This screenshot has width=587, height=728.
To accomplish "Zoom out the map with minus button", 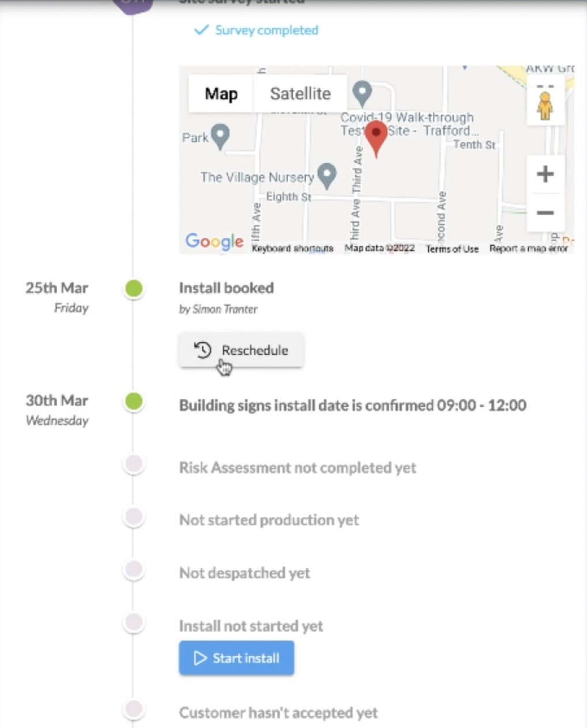I will click(x=545, y=213).
